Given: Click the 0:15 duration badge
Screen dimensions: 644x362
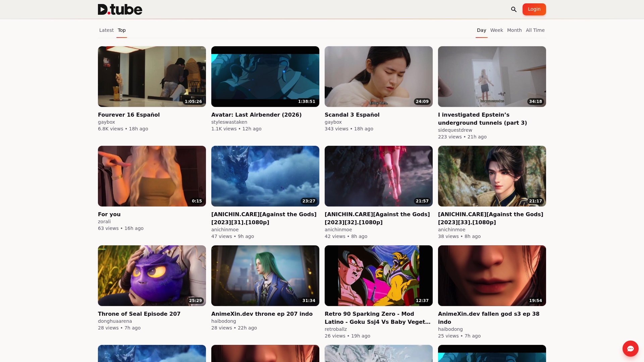Looking at the screenshot, I should (x=197, y=201).
